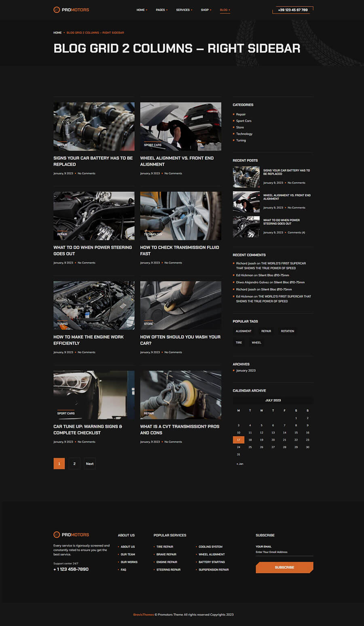Open the Shop menu item
The width and height of the screenshot is (364, 626).
pos(206,10)
